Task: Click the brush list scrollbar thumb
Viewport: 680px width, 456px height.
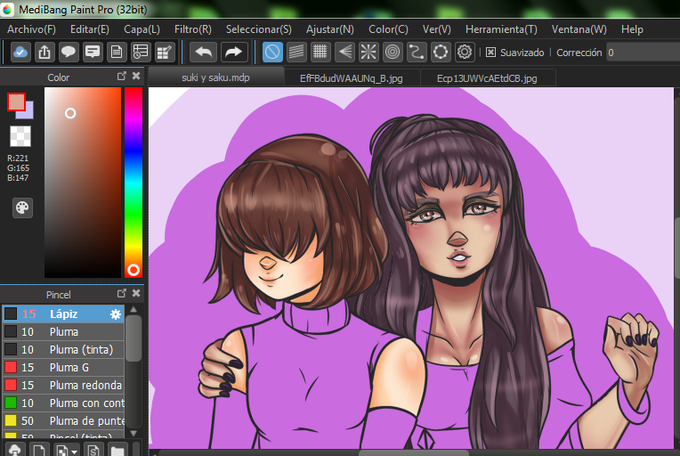Action: tap(134, 338)
